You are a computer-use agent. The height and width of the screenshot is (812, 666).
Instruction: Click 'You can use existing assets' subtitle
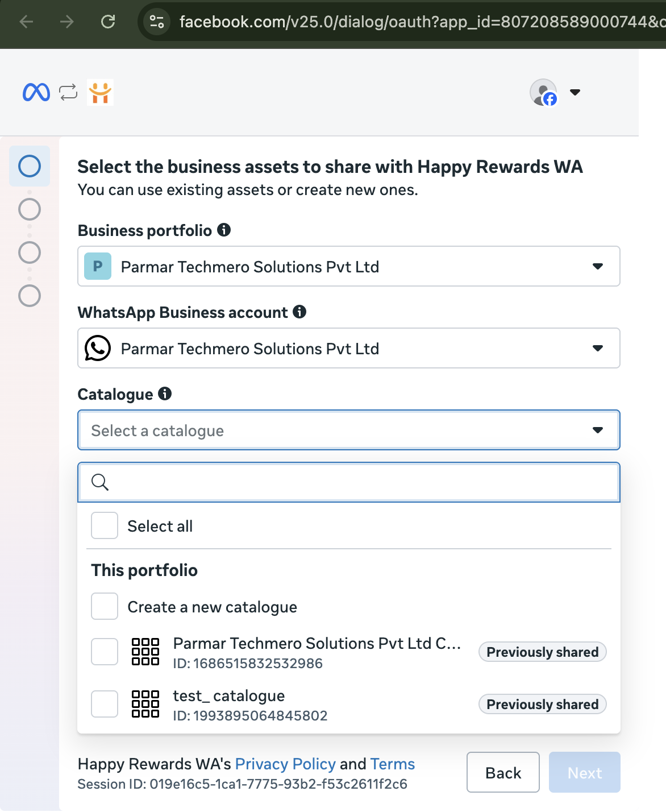tap(248, 189)
